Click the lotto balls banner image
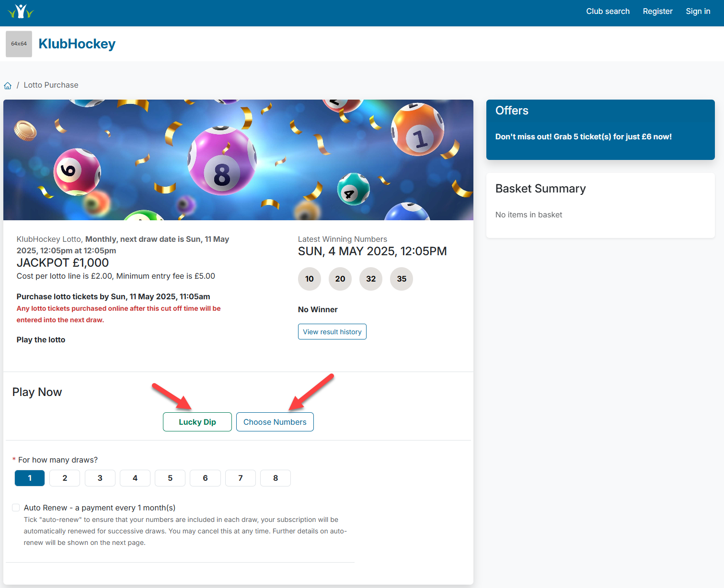The height and width of the screenshot is (588, 724). pyautogui.click(x=238, y=160)
